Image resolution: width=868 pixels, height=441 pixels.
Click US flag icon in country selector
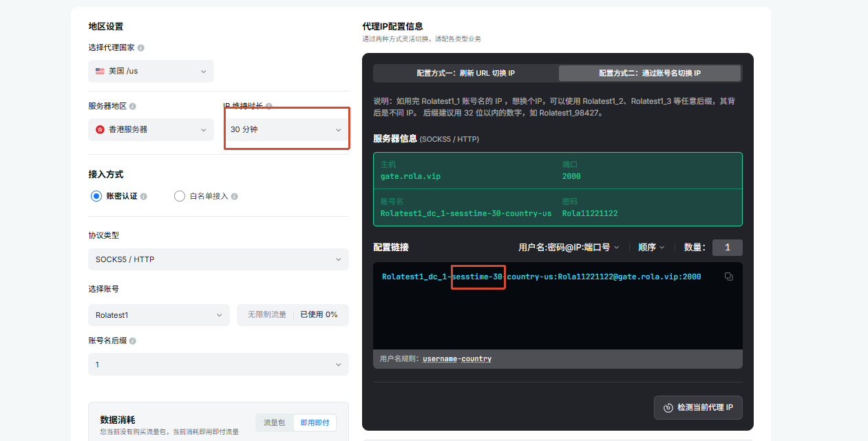coord(100,71)
